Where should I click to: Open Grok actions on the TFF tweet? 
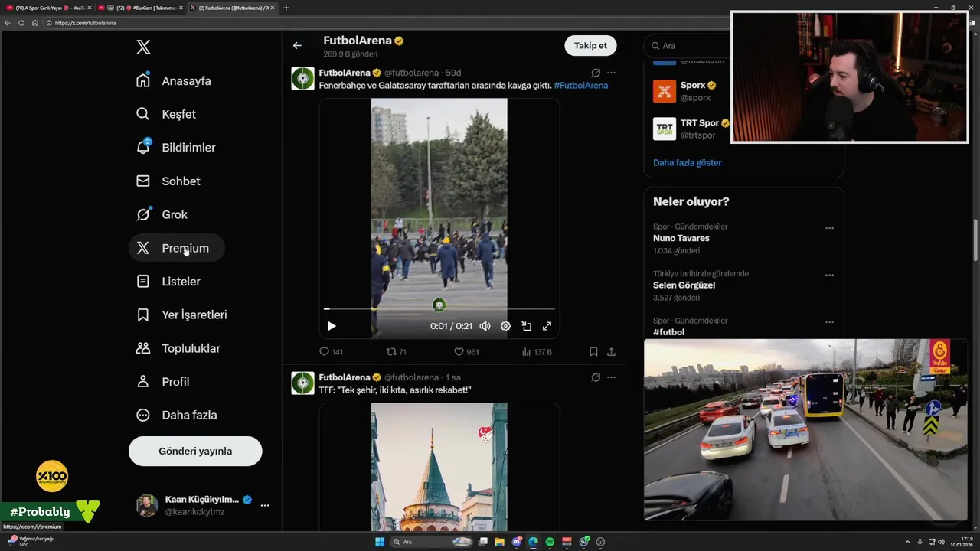point(596,377)
